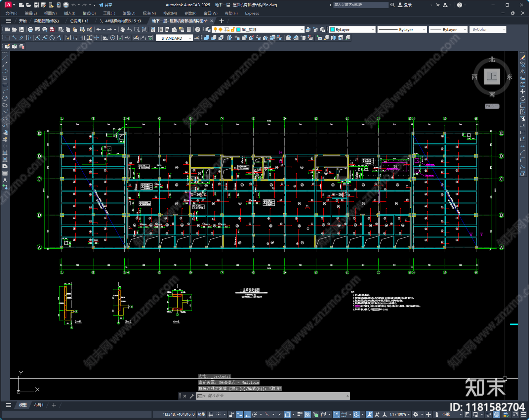
Task: Open the lineweight ByLayer dropdown
Action: [465, 29]
